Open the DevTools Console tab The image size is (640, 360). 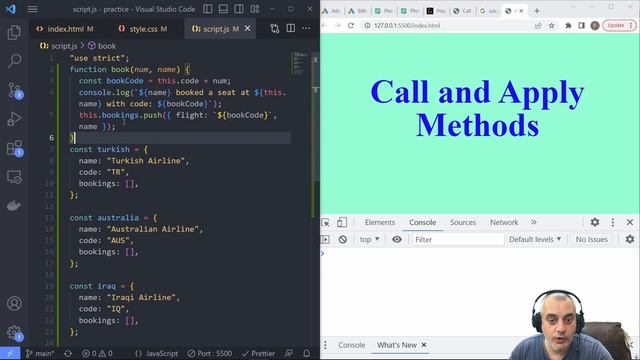(x=422, y=222)
